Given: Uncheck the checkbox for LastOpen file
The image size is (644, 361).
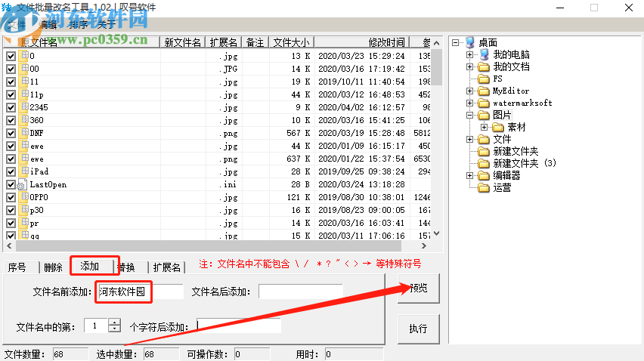Looking at the screenshot, I should (11, 184).
